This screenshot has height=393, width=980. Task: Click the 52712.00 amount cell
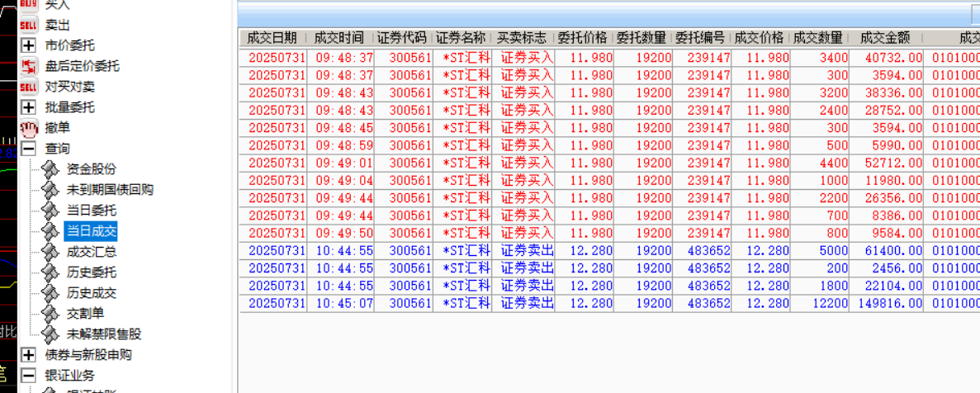(886, 163)
